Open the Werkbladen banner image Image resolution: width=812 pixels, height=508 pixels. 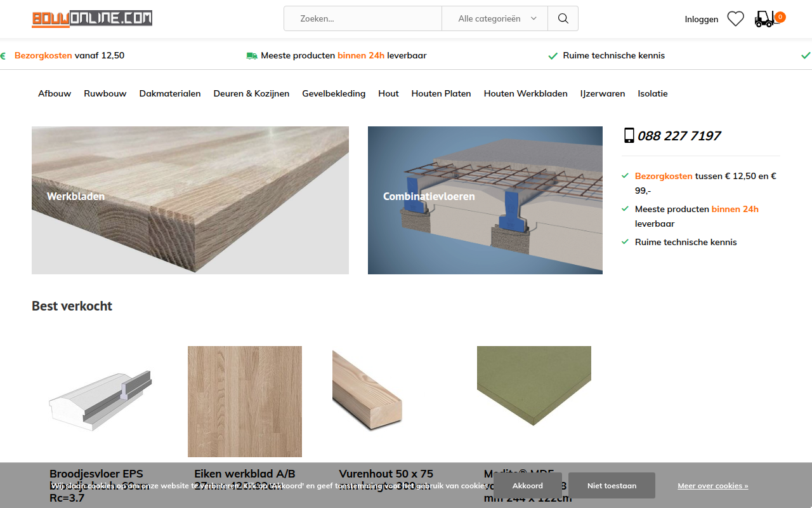point(190,200)
